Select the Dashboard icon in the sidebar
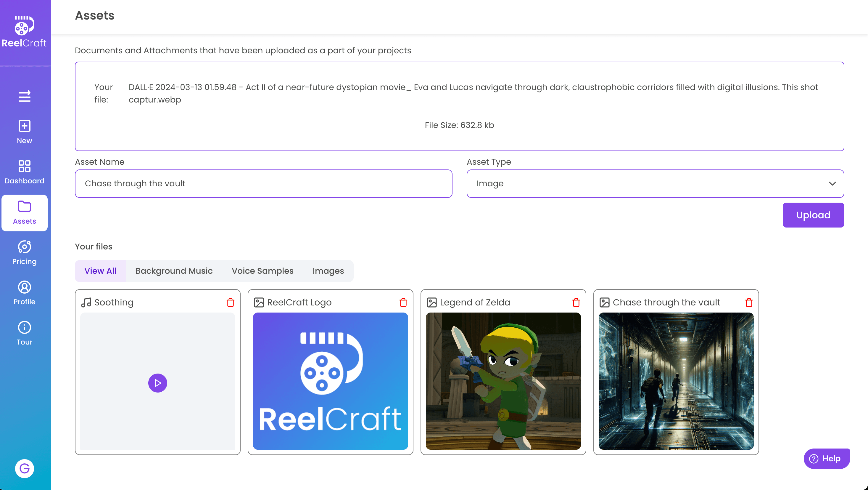Image resolution: width=868 pixels, height=490 pixels. tap(24, 166)
